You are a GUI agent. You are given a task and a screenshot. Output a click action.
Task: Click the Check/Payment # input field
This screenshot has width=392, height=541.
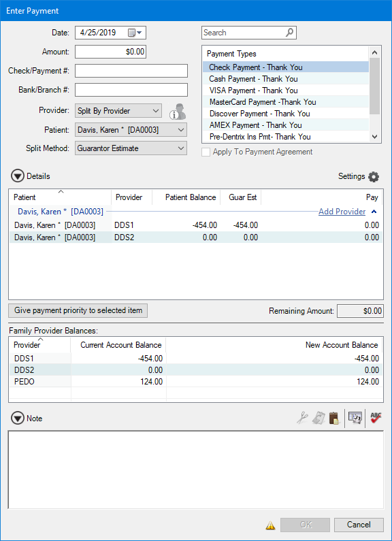tap(131, 71)
